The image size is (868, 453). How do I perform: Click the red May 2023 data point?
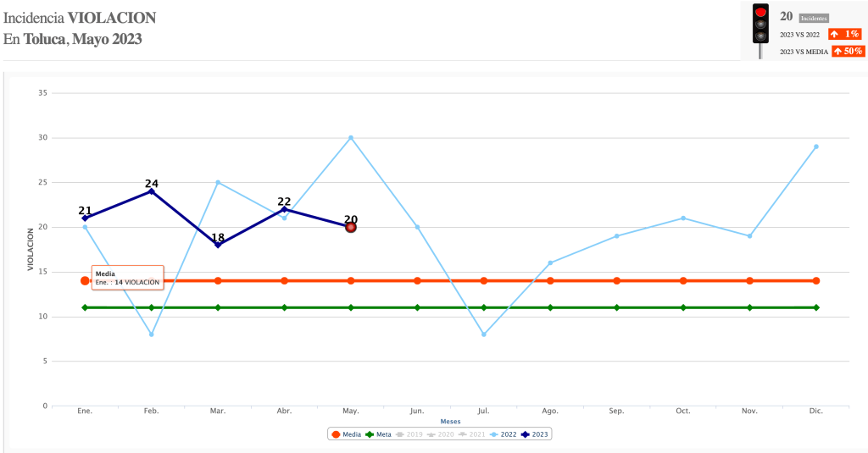click(351, 227)
